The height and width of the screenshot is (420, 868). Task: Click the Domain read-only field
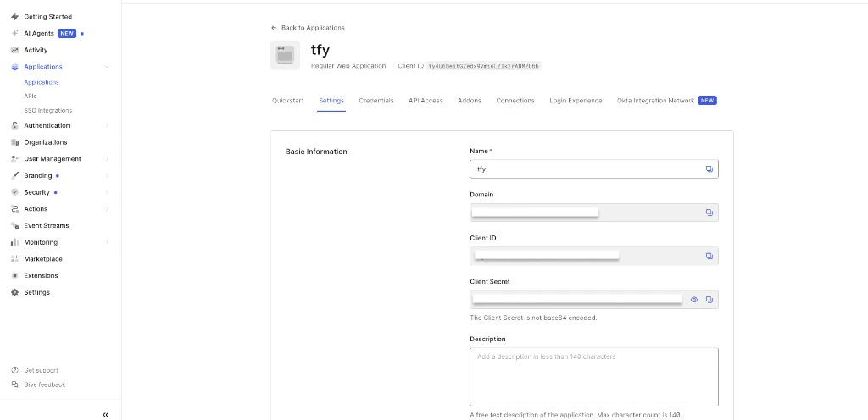[594, 213]
